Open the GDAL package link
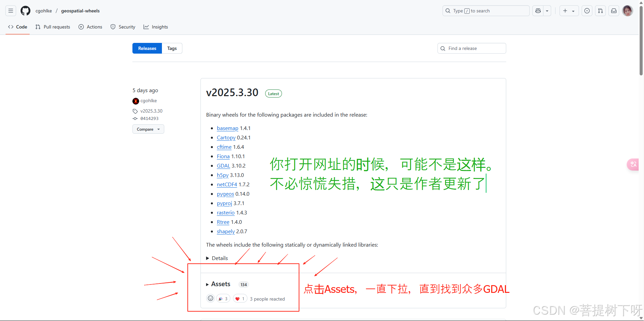This screenshot has width=644, height=321. [x=223, y=166]
